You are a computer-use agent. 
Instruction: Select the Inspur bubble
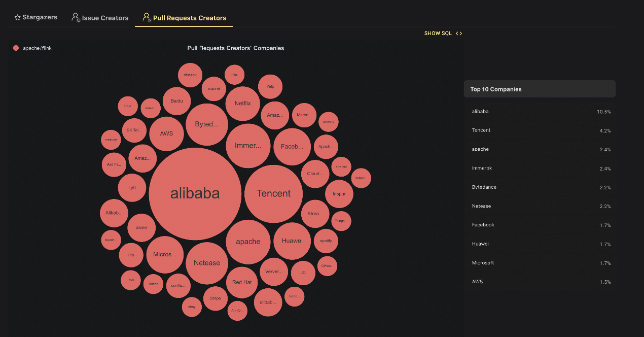pos(339,194)
